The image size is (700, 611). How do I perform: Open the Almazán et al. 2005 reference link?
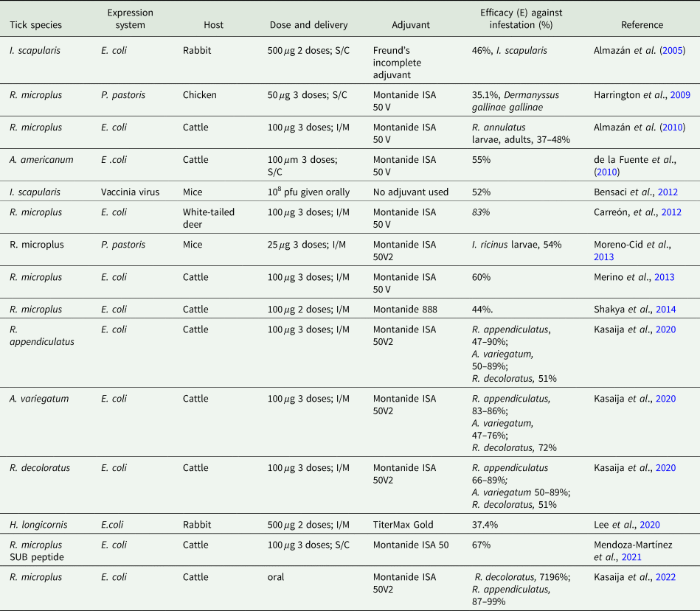672,50
